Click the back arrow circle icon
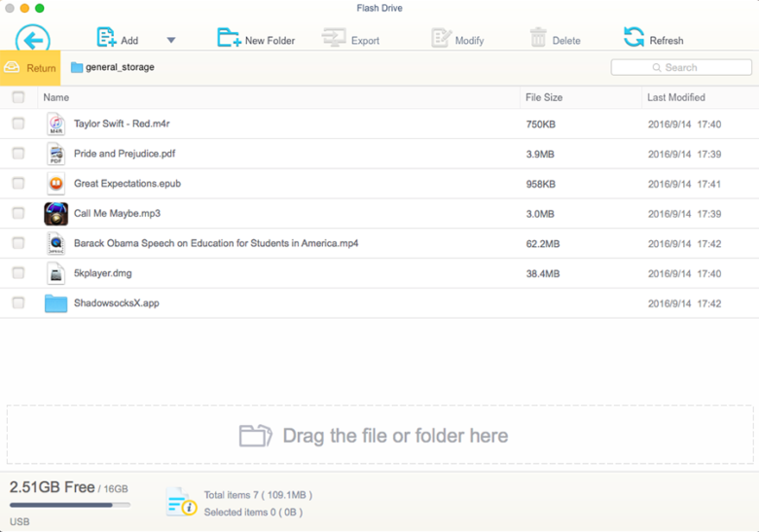759x532 pixels. tap(33, 40)
